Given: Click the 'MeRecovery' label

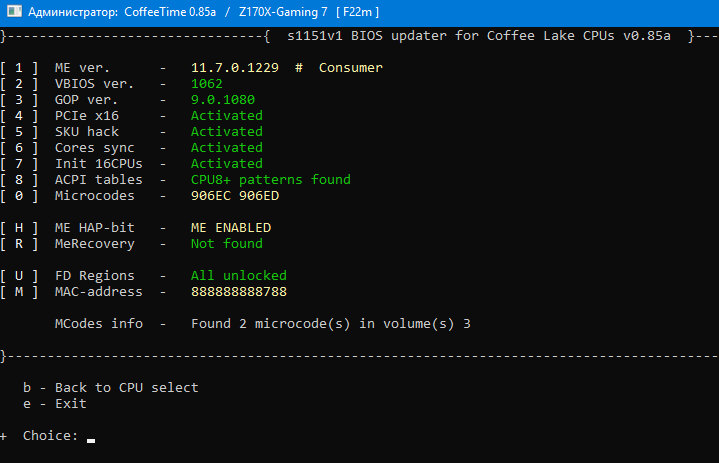Looking at the screenshot, I should point(94,244).
